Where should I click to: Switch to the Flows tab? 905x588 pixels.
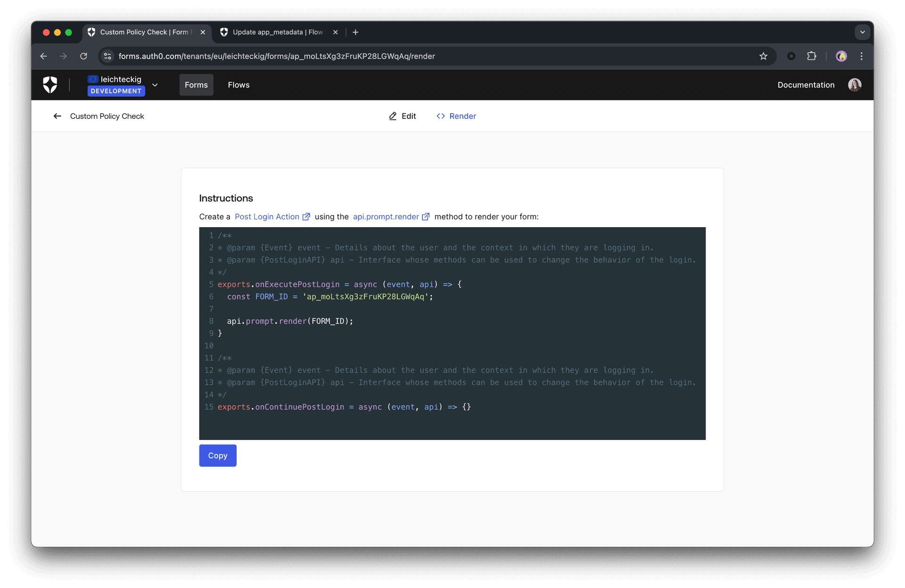pyautogui.click(x=239, y=85)
